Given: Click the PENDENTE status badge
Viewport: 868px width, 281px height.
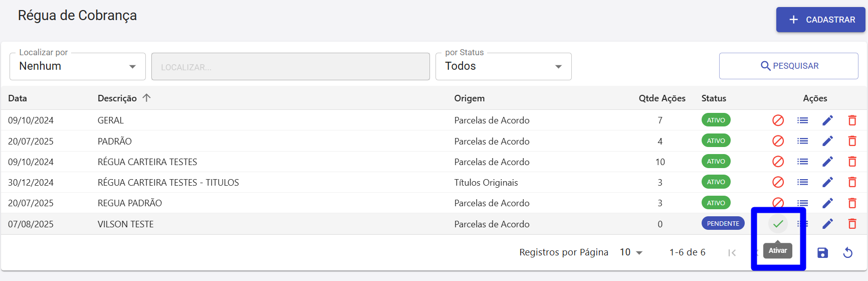Looking at the screenshot, I should pyautogui.click(x=723, y=223).
